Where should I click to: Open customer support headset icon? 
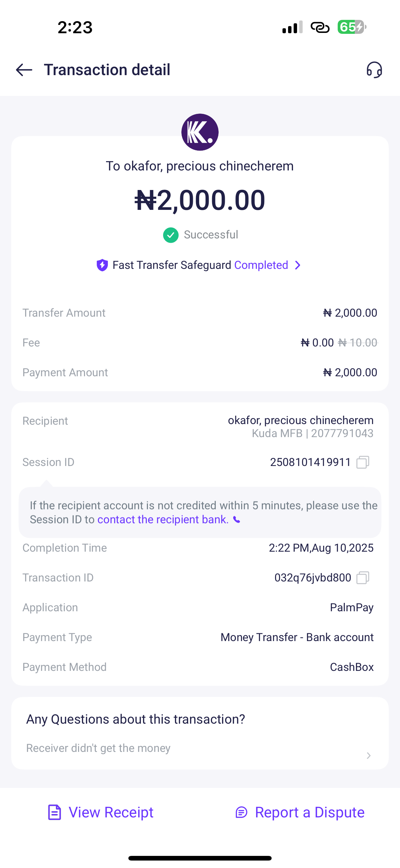coord(374,70)
